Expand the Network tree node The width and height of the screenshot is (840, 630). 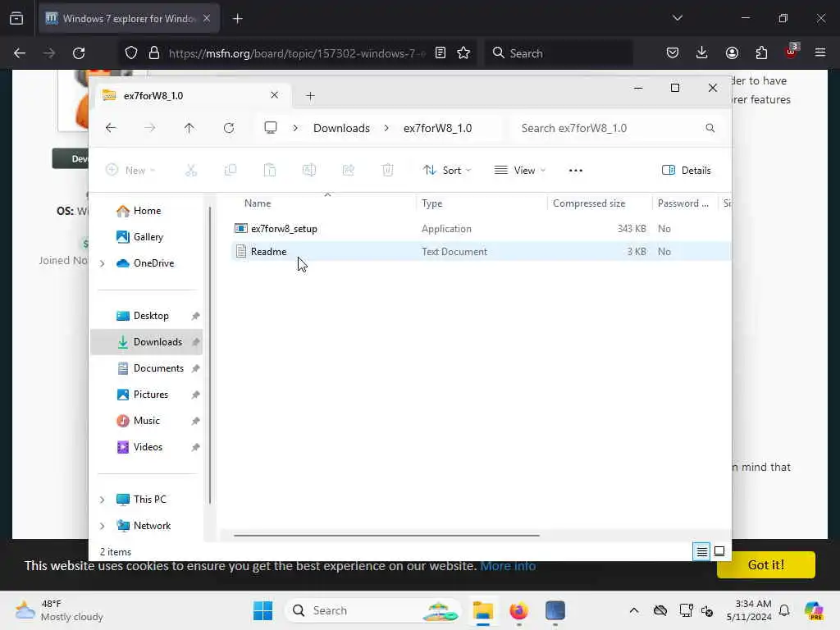tap(103, 526)
